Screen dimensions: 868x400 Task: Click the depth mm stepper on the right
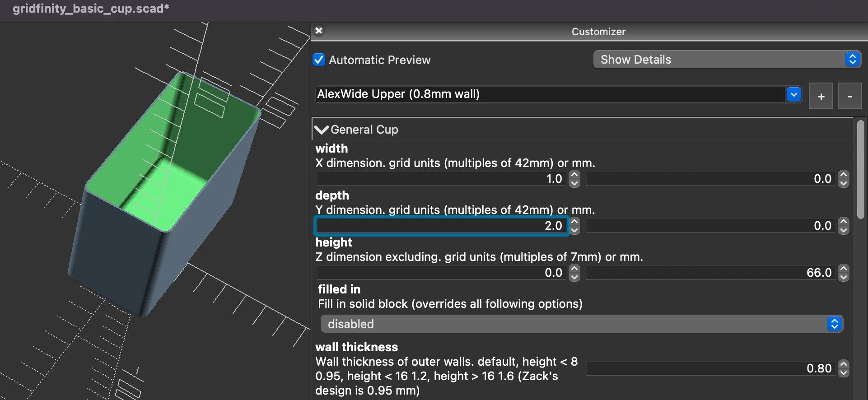844,226
